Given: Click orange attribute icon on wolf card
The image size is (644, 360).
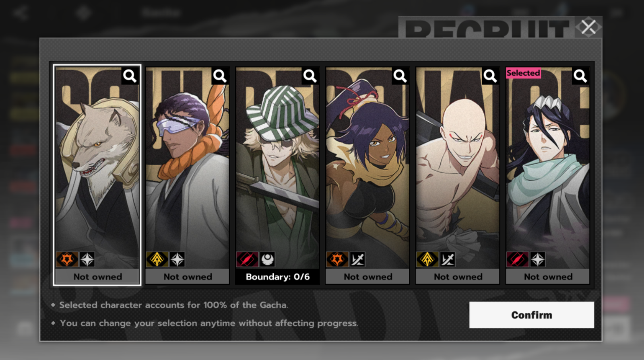Looking at the screenshot, I should point(67,259).
